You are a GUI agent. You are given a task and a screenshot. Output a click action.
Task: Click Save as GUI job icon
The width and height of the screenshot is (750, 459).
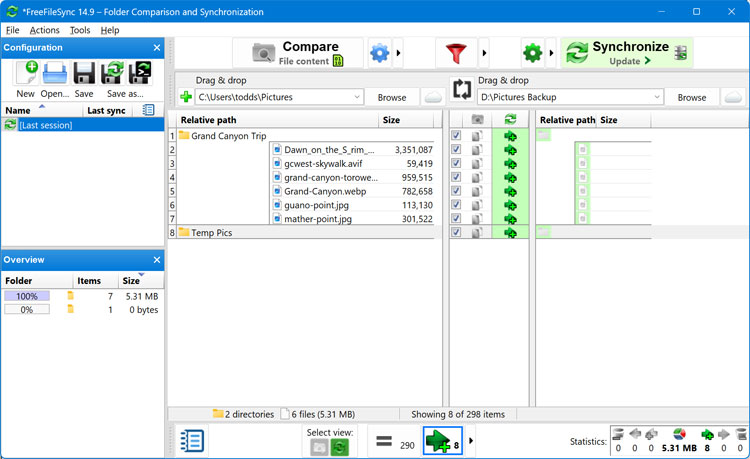click(x=112, y=73)
